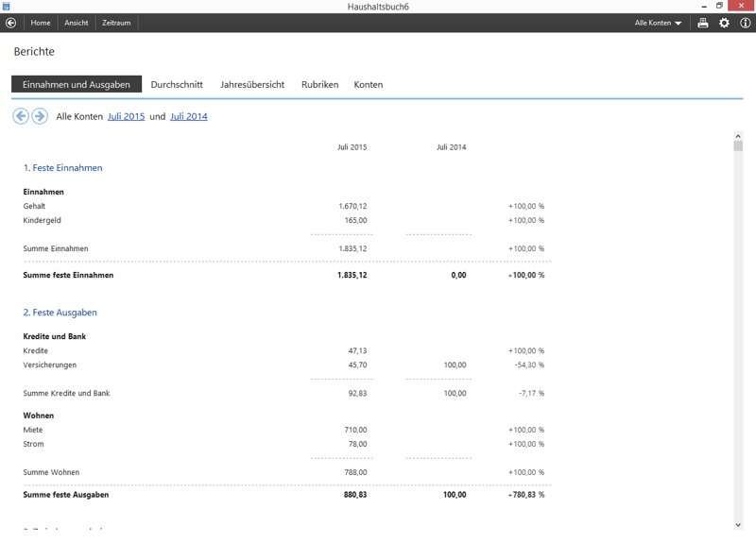The height and width of the screenshot is (543, 756).
Task: Open the Rubriken tab
Action: tap(319, 85)
